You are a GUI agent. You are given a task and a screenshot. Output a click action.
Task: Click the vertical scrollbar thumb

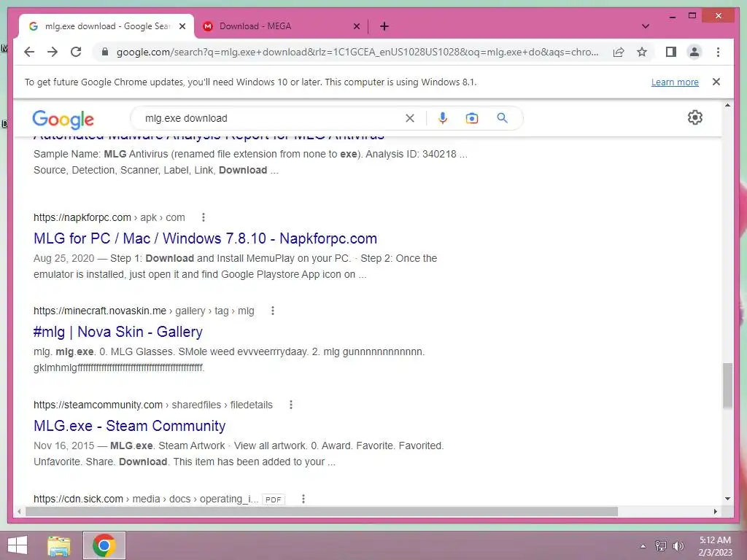(x=727, y=385)
